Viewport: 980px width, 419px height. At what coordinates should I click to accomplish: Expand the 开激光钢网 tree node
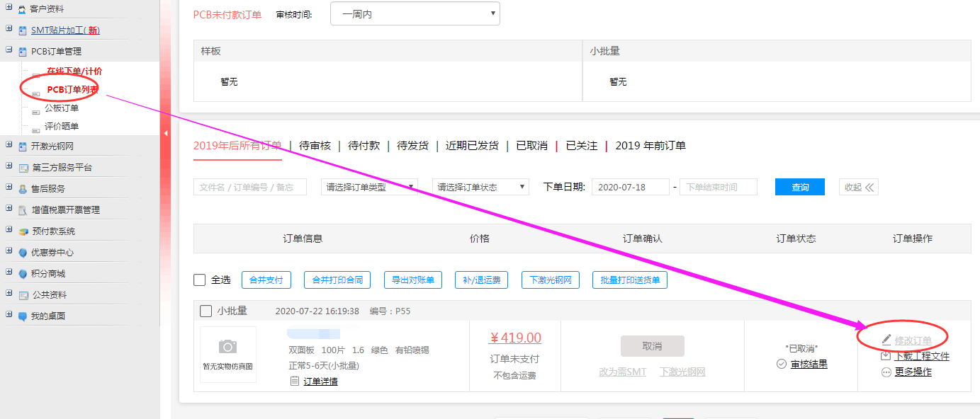(x=9, y=146)
